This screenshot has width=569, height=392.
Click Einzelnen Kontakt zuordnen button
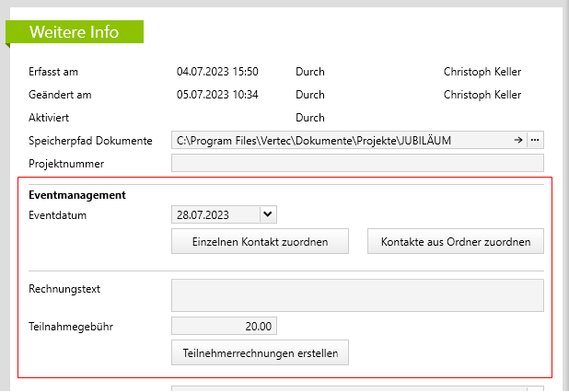coord(260,241)
